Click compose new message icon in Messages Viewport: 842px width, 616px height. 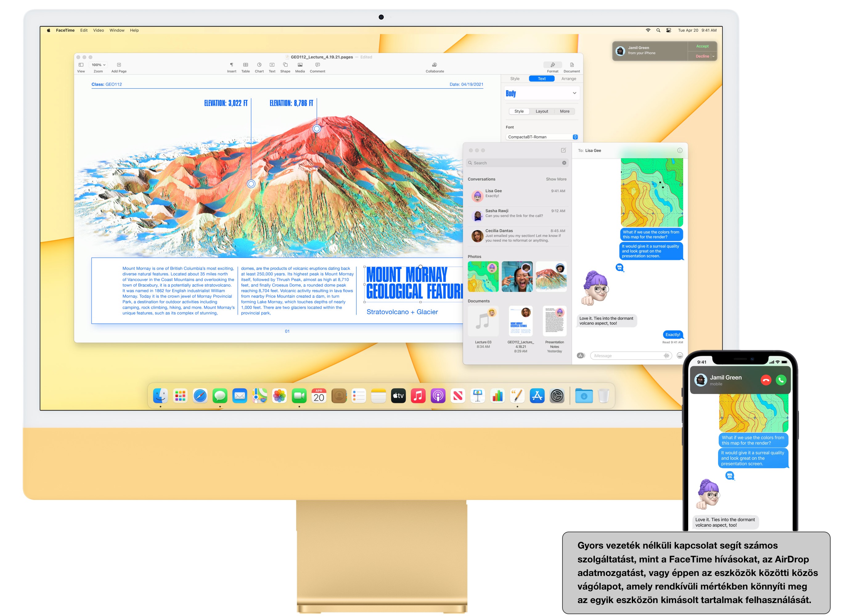click(x=563, y=150)
